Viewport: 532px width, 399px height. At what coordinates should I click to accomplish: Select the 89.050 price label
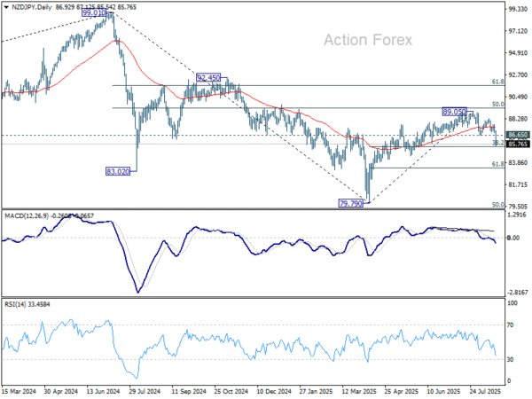(454, 112)
